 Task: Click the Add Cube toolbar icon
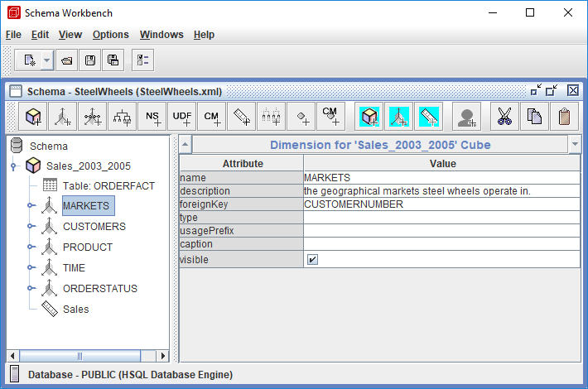(x=33, y=117)
